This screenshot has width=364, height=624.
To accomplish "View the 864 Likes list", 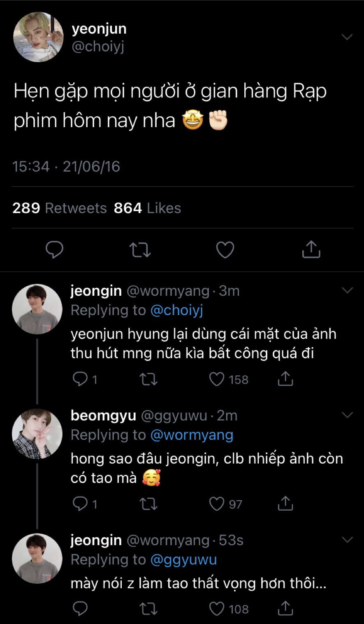I will [147, 208].
